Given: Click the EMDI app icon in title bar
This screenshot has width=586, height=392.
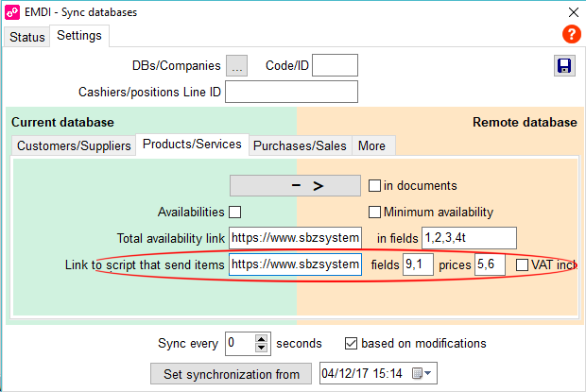Looking at the screenshot, I should click(x=12, y=12).
